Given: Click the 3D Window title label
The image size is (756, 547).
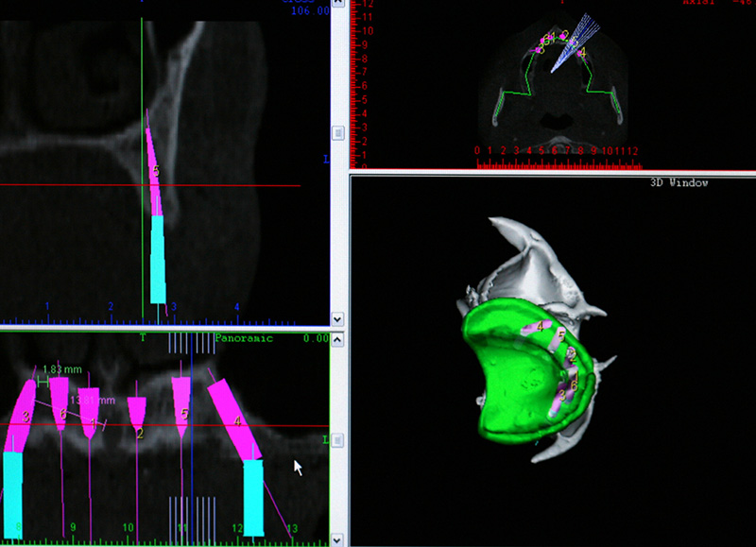Looking at the screenshot, I should coord(682,182).
